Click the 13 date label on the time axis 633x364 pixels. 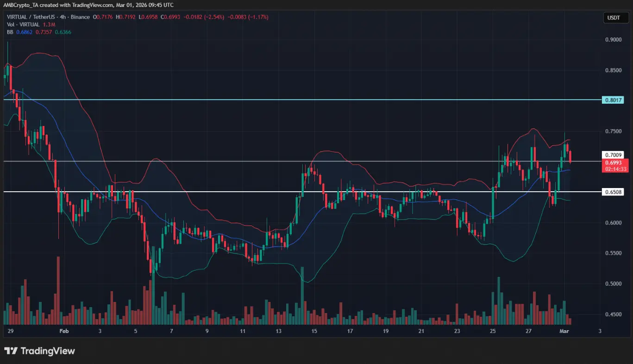[278, 331]
